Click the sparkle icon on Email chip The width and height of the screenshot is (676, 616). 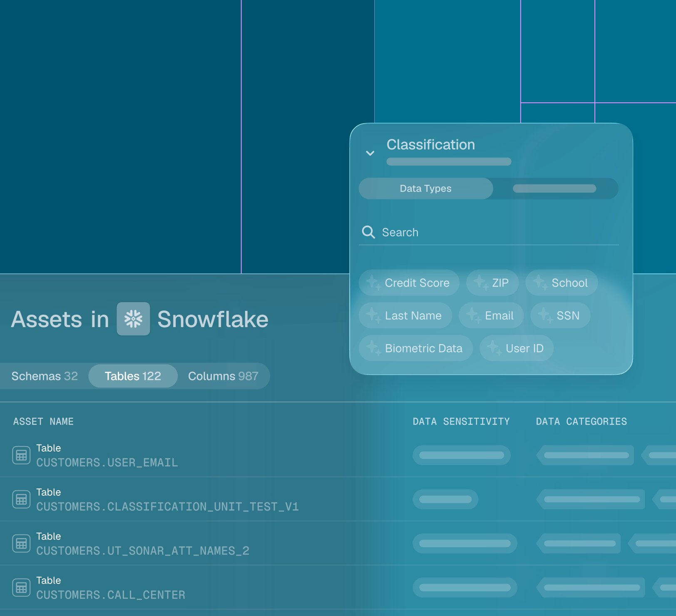click(x=473, y=315)
